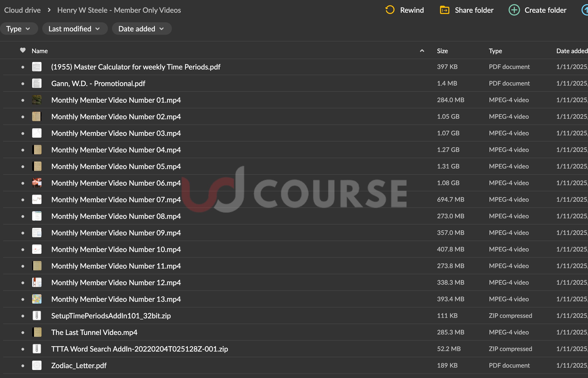Click the Rewind circular arrow icon
The width and height of the screenshot is (588, 378).
(390, 10)
